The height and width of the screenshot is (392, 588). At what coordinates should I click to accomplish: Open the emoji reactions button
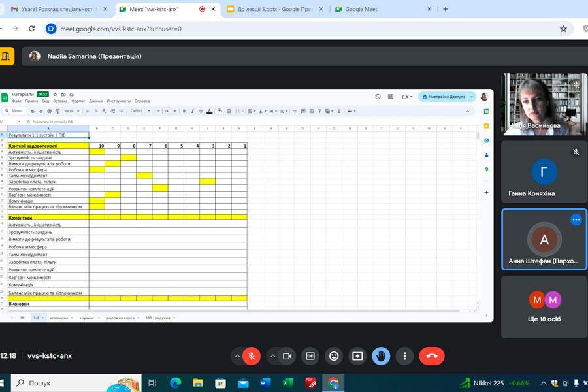click(x=334, y=356)
